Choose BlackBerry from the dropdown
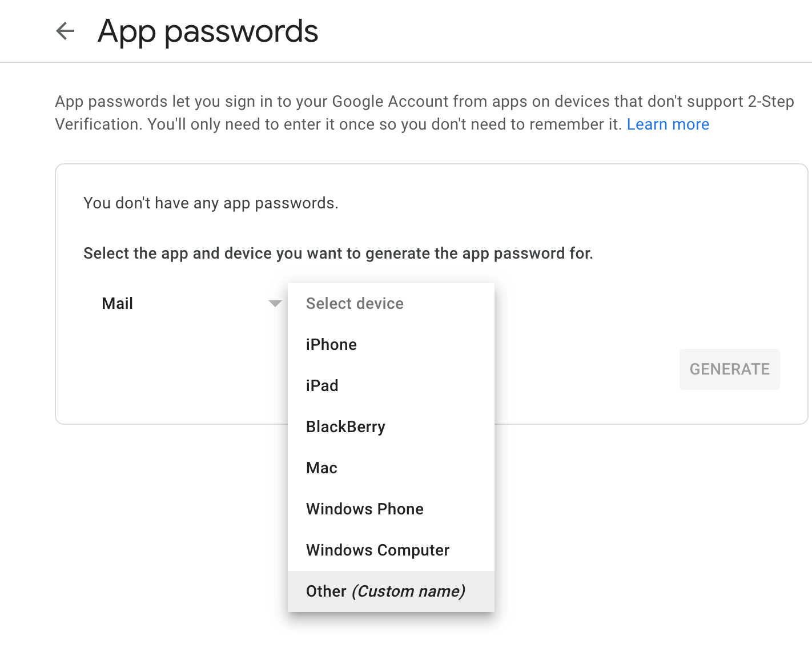 [345, 426]
